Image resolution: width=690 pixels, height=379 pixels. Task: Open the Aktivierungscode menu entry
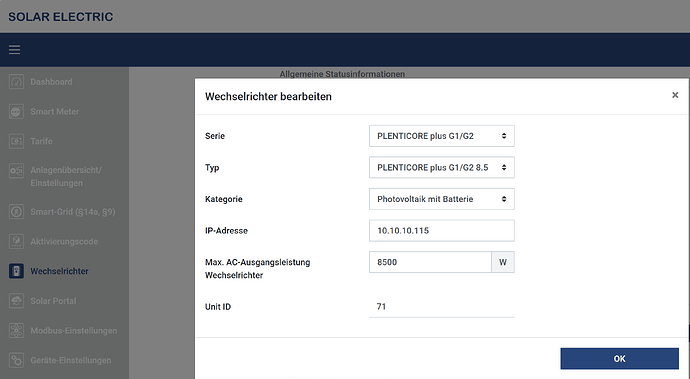[x=64, y=242]
